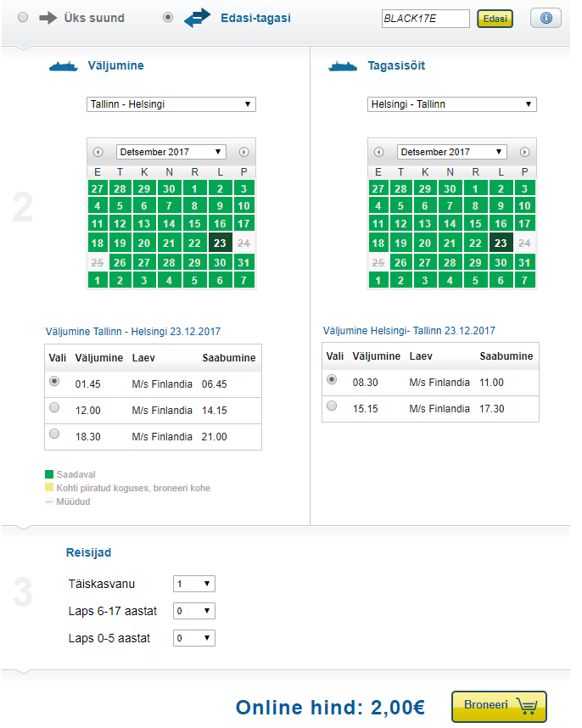Viewport: 582px width, 728px height.
Task: Open the Tallinn - Helsingi route dropdown
Action: point(171,104)
